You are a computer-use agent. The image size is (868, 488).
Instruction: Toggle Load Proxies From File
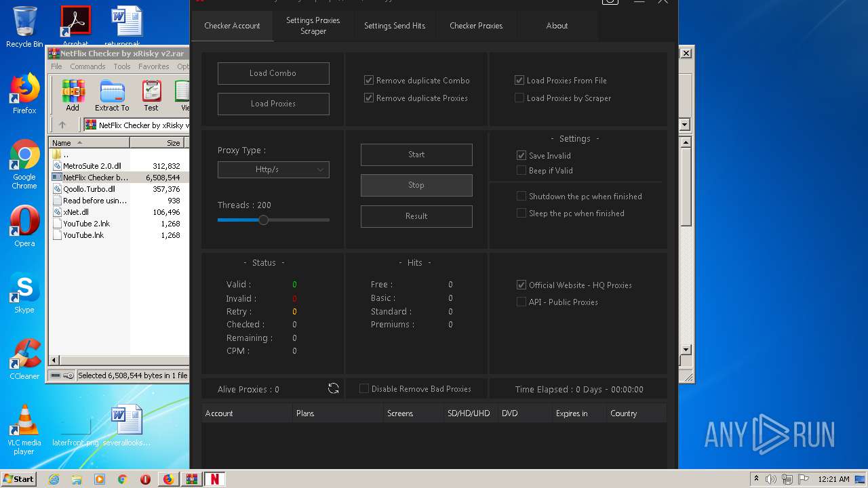pos(519,80)
